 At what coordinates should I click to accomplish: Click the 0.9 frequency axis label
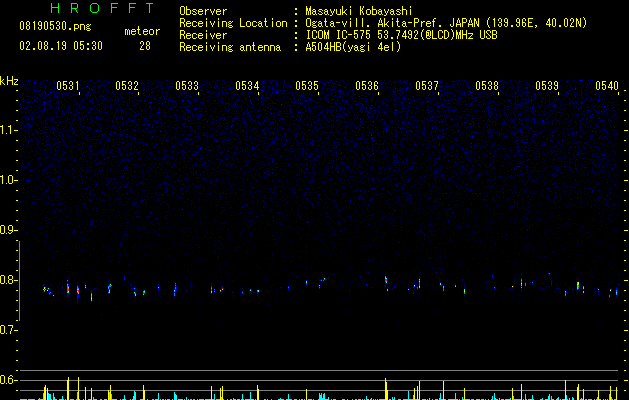tap(8, 230)
